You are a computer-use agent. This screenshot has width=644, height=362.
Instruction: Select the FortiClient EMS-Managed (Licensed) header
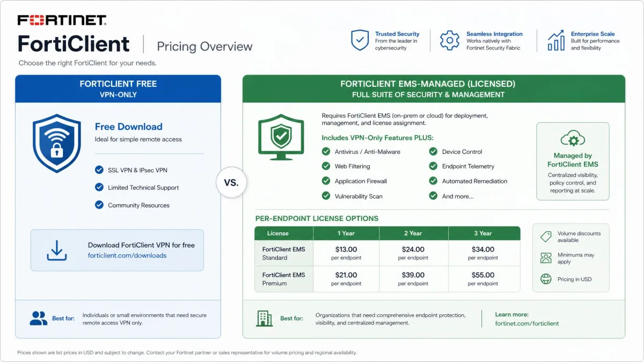coord(434,88)
